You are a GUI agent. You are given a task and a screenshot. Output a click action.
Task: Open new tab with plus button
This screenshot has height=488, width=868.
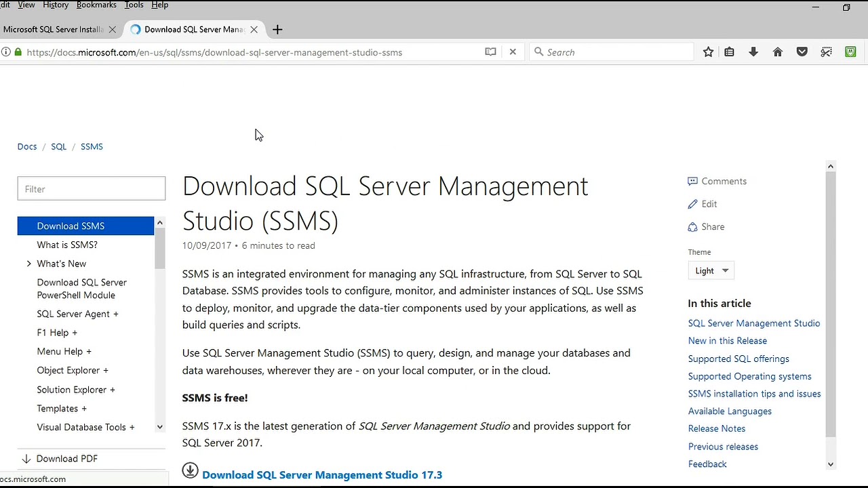pyautogui.click(x=277, y=30)
